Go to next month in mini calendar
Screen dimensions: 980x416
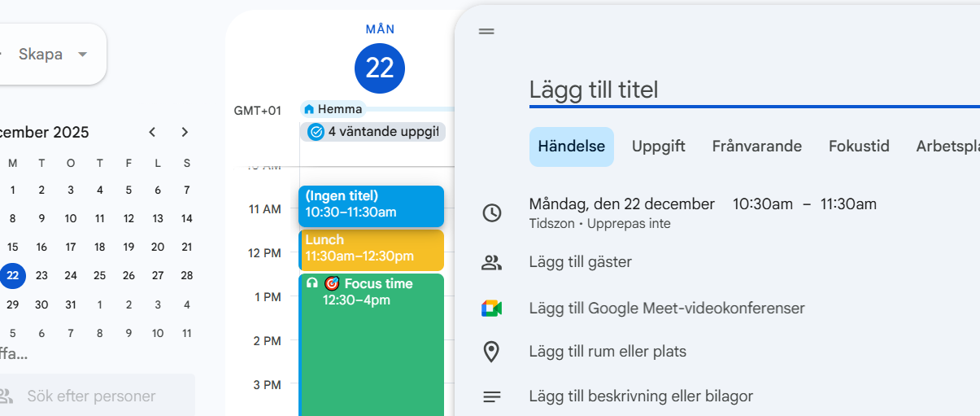(x=185, y=132)
